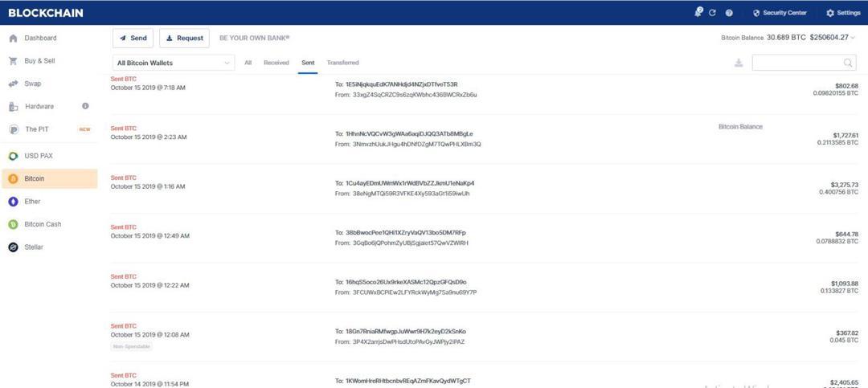Click BE YOUR OWN BANK tagline
The height and width of the screenshot is (388, 868).
click(254, 39)
